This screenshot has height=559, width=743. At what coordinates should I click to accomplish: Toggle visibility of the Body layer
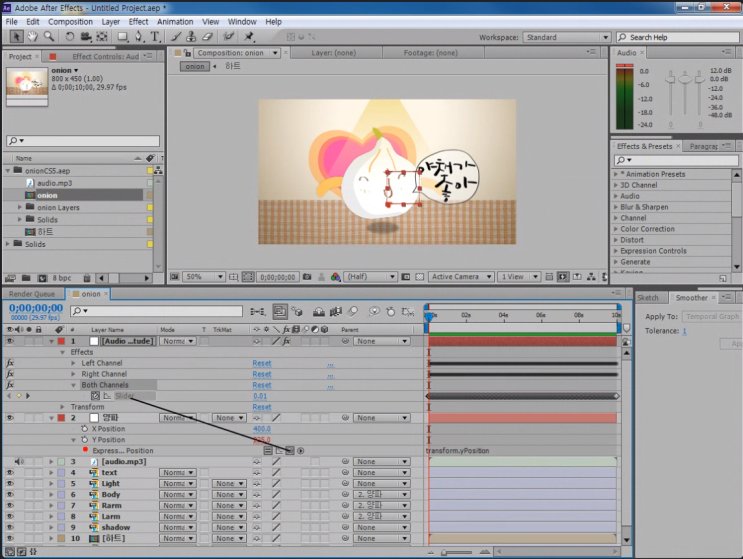point(11,495)
